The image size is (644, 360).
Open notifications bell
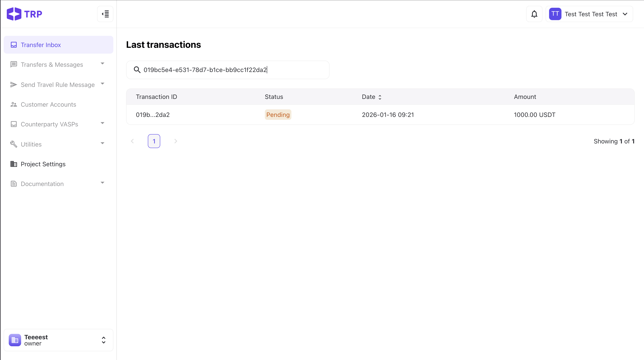coord(534,14)
